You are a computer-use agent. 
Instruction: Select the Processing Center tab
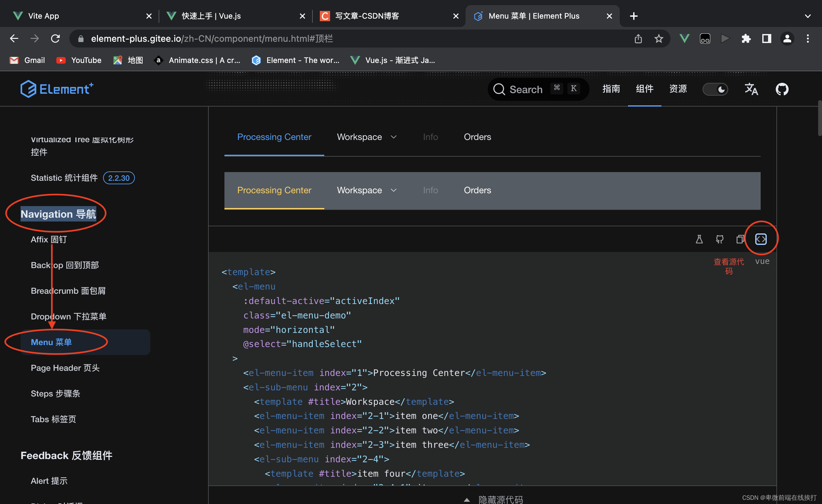(274, 137)
